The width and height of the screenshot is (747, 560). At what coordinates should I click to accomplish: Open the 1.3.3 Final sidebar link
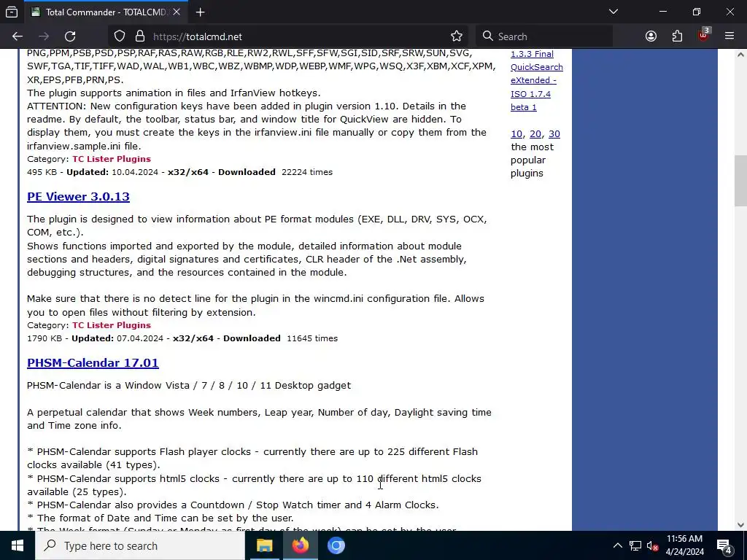pyautogui.click(x=532, y=54)
